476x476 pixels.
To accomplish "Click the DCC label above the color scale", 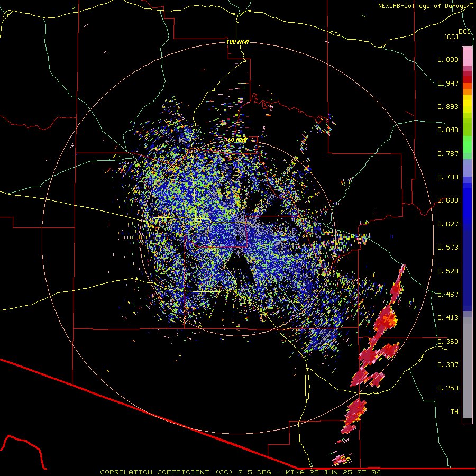I will [465, 32].
